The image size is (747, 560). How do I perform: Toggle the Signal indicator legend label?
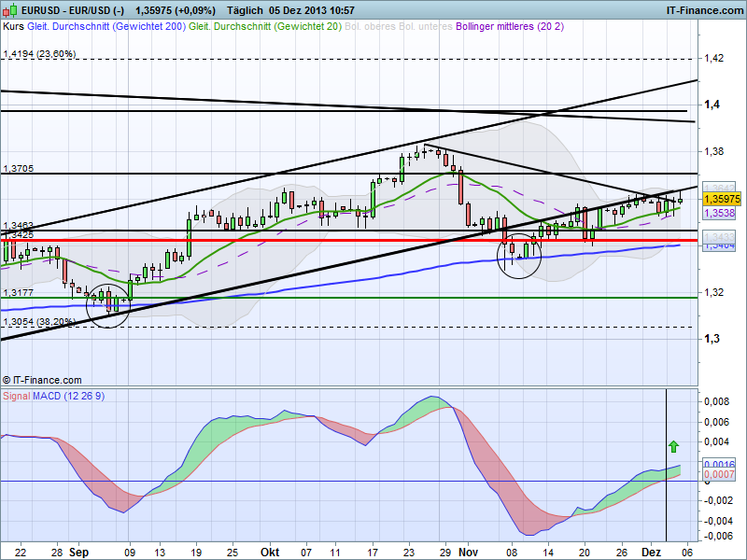point(16,396)
